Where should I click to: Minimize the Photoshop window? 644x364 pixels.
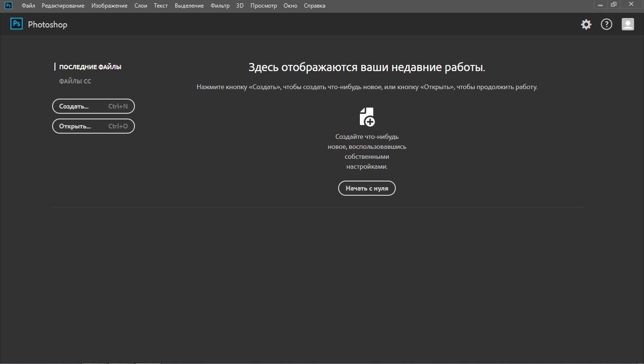(600, 5)
